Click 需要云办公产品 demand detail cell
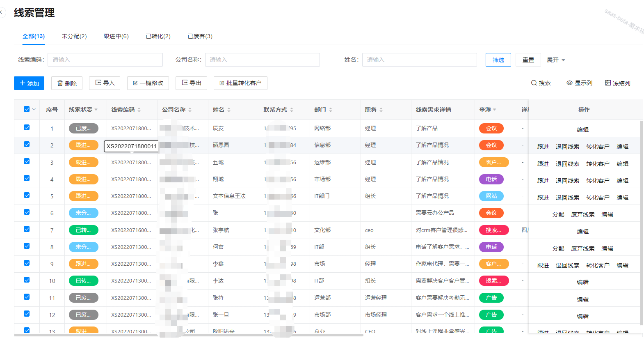Viewport: 644px width, 338px height. (435, 213)
